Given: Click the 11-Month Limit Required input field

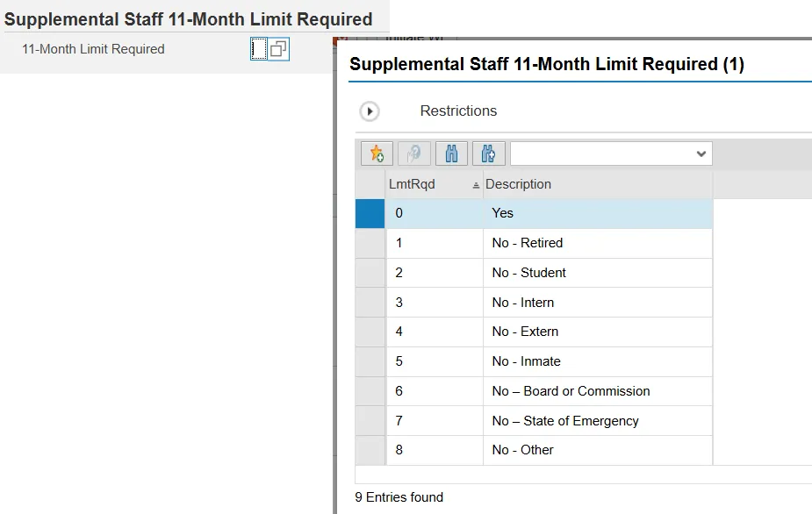Looking at the screenshot, I should point(258,49).
